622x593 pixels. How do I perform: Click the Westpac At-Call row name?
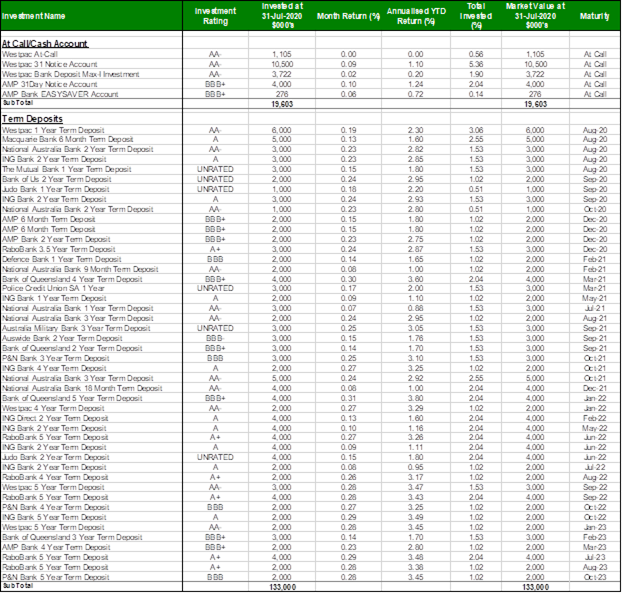[30, 54]
